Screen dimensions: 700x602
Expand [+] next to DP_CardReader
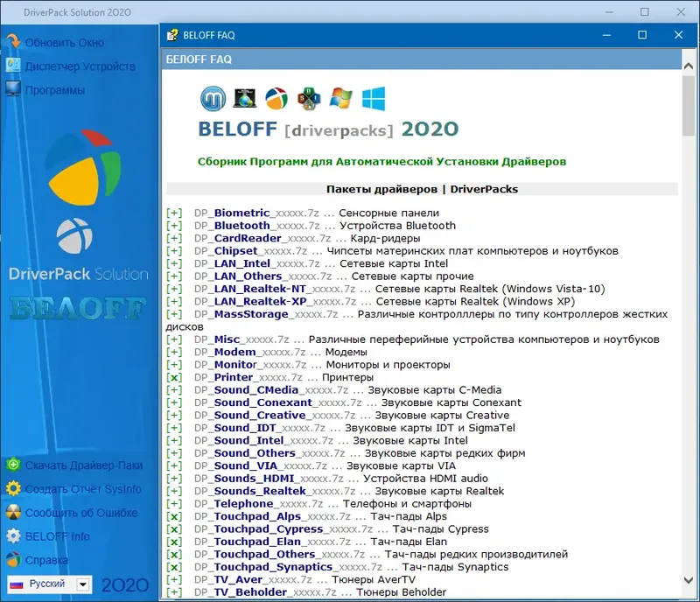click(174, 238)
